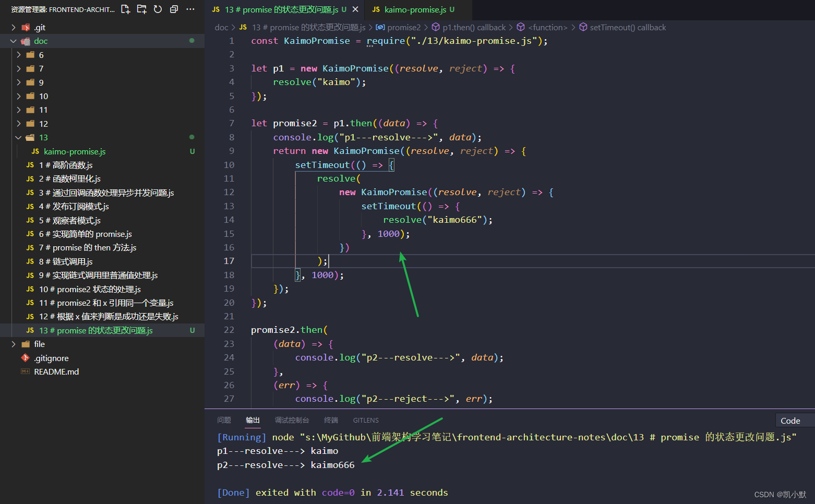Click the gitignore file icon
815x504 pixels.
coord(26,358)
